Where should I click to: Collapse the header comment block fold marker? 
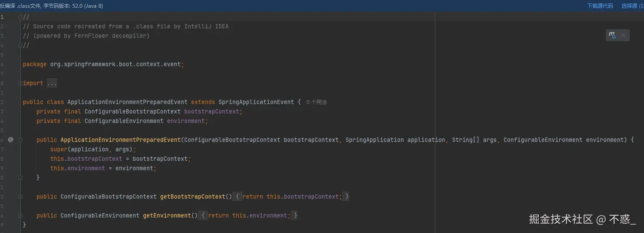coord(20,17)
